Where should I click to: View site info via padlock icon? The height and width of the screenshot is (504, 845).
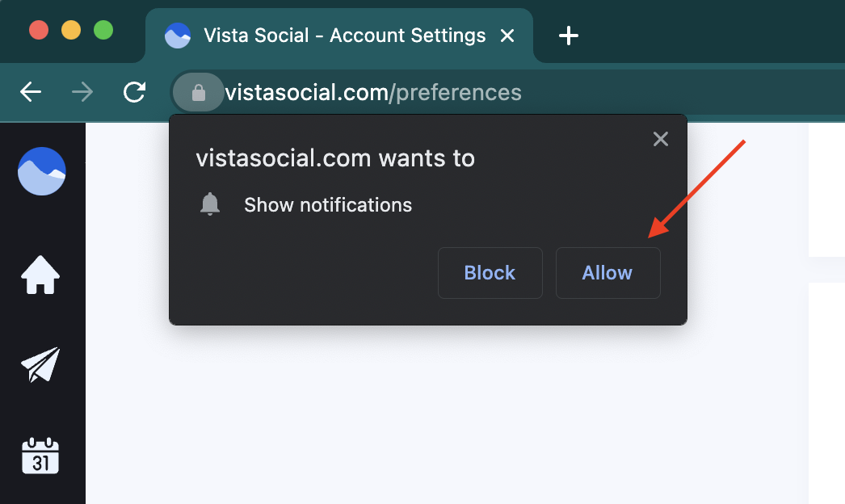[198, 92]
